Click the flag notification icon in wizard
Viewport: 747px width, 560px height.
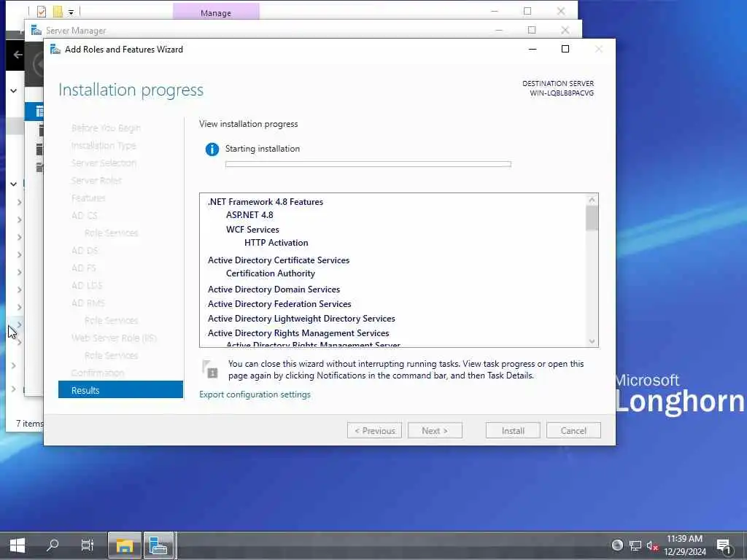click(x=210, y=369)
